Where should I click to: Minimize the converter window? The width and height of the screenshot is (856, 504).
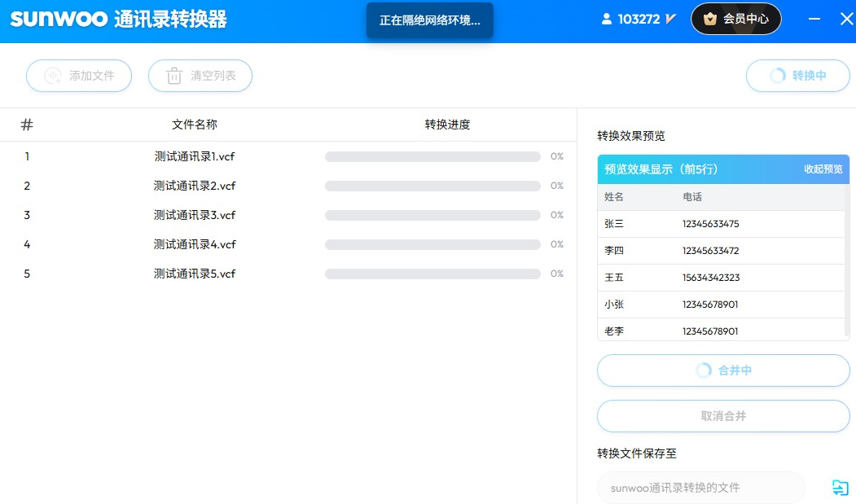pyautogui.click(x=814, y=19)
